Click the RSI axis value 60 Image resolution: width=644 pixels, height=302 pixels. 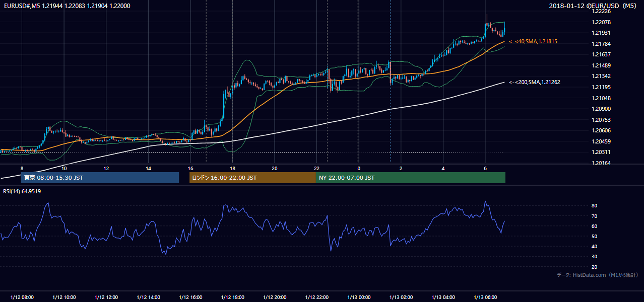(x=595, y=226)
